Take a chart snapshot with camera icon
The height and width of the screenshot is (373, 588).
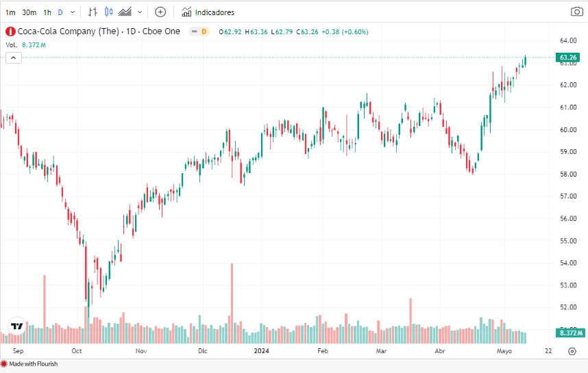click(x=576, y=12)
